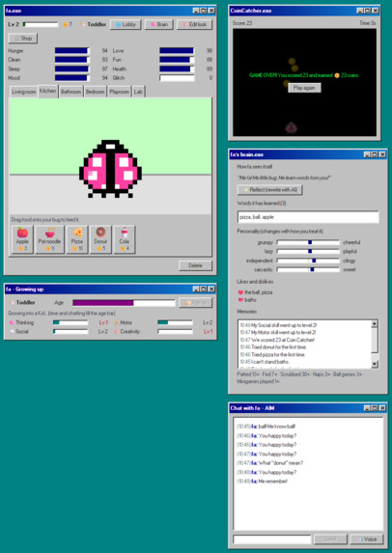Click the broken heart icon beside baths
Viewport: 392px width, 553px height.
pyautogui.click(x=240, y=300)
